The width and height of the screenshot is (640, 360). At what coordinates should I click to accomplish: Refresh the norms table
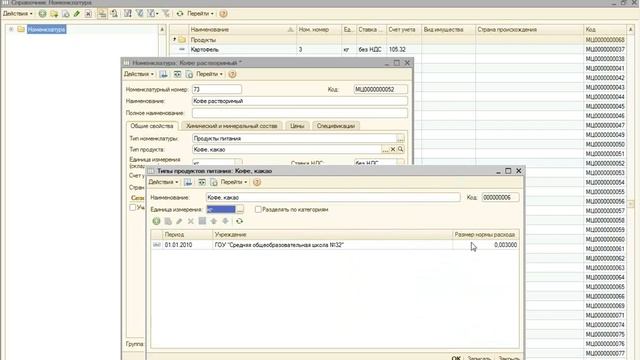click(x=239, y=221)
